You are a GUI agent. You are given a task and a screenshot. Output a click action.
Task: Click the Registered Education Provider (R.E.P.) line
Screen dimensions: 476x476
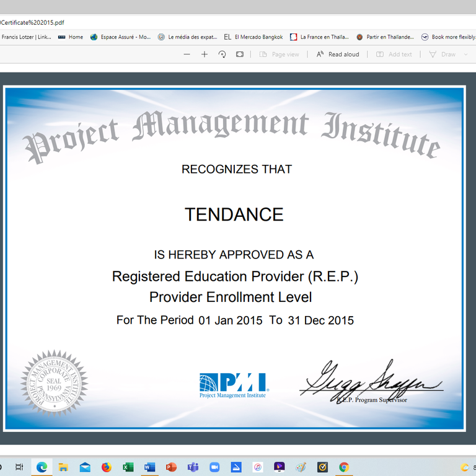pos(236,276)
